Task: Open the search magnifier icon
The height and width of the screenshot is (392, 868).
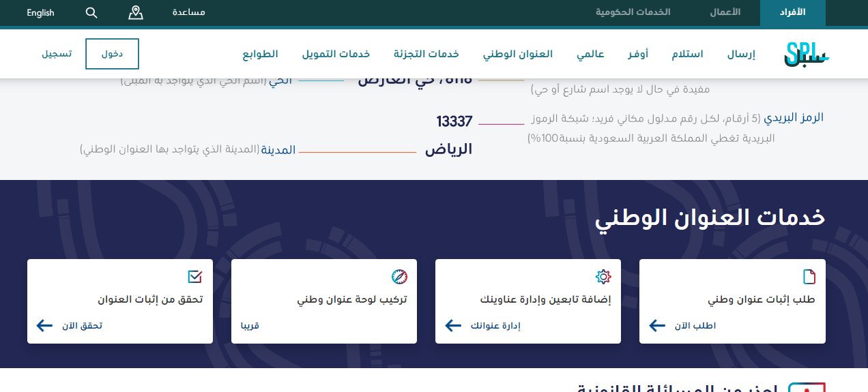Action: click(91, 12)
